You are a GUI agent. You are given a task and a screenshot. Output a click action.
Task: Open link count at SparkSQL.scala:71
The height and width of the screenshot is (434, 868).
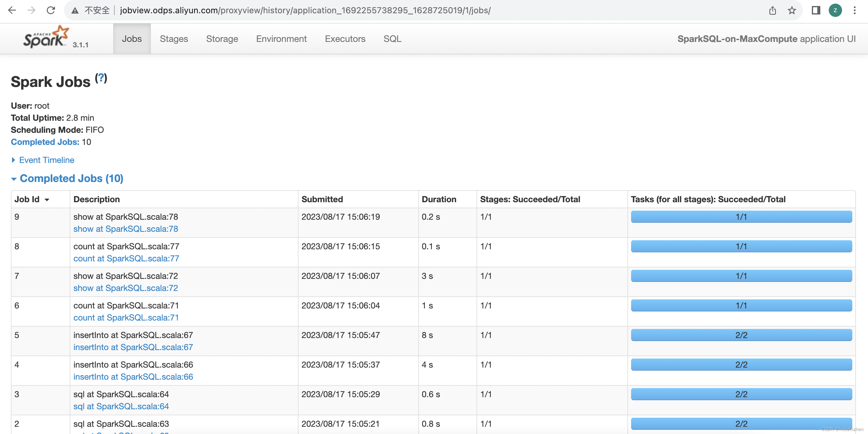126,318
